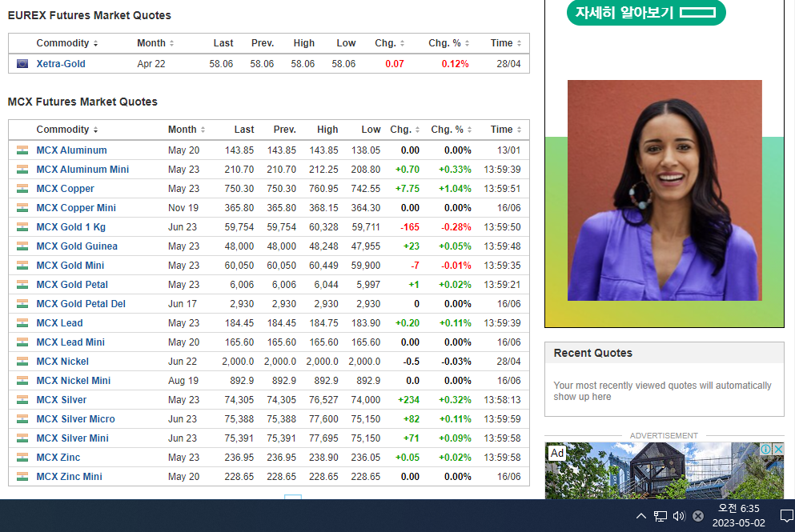This screenshot has width=795, height=532.
Task: Open MCX Silver Mini quote
Action: 73,439
